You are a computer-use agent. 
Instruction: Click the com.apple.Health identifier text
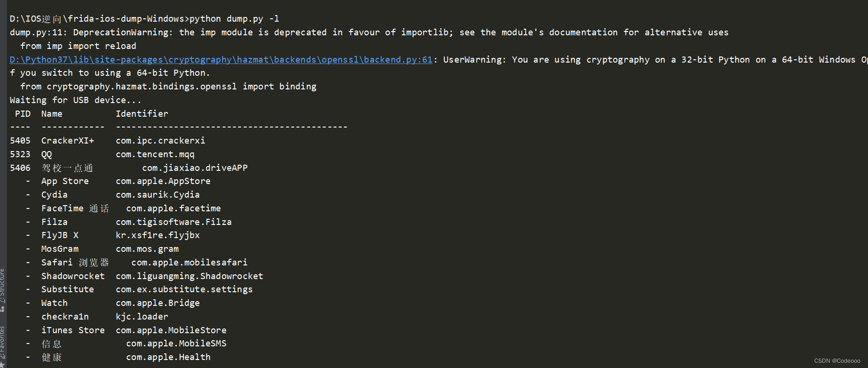pos(168,357)
